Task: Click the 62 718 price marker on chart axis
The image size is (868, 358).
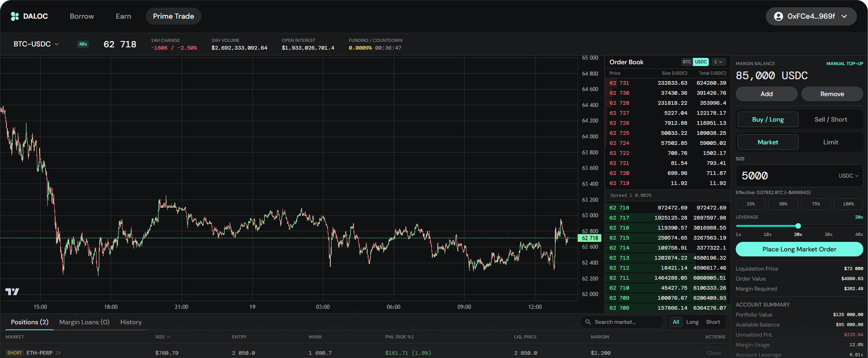Action: coord(590,238)
